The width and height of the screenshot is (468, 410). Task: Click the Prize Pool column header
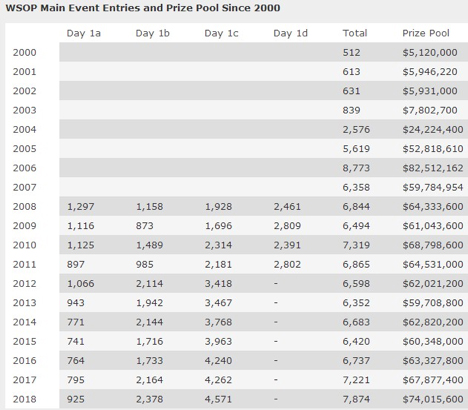click(x=426, y=33)
